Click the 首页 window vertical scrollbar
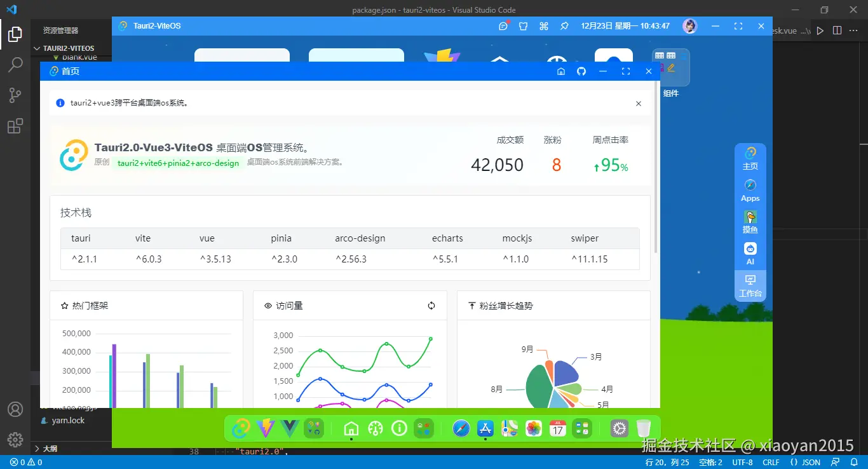Screen dimensions: 868x469 pos(656,168)
